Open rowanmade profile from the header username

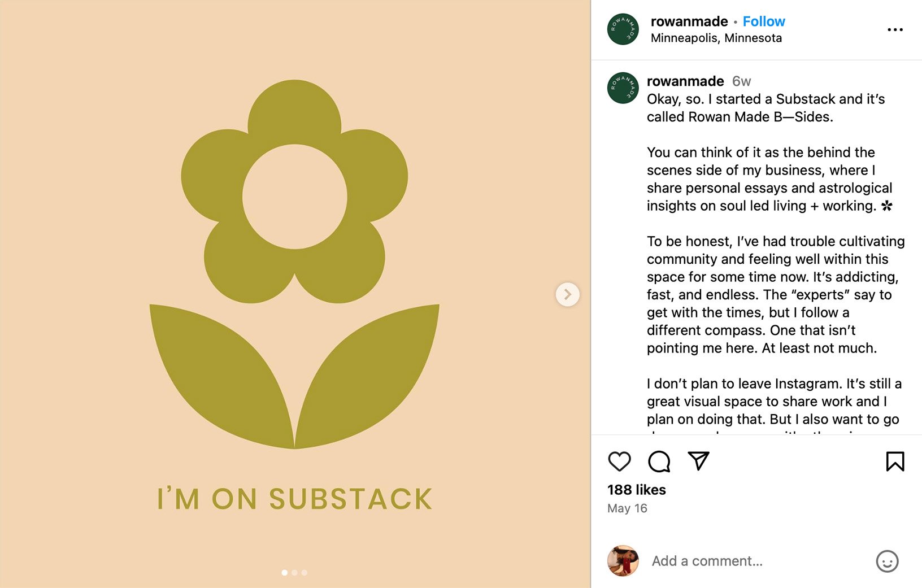tap(689, 21)
